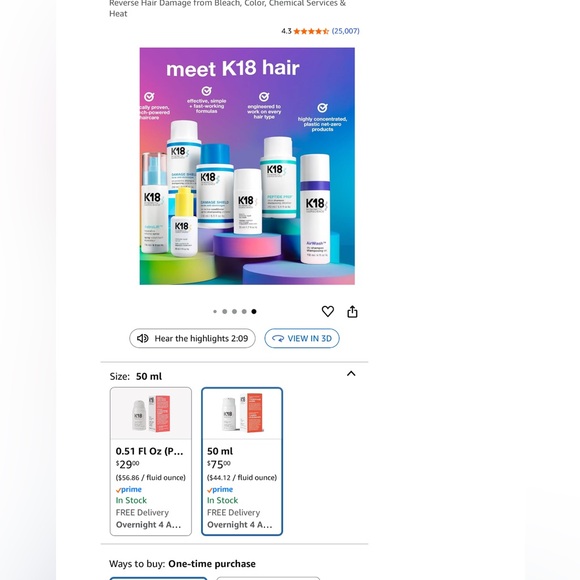The image size is (580, 580).
Task: Select the 50 ml size option
Action: (242, 461)
